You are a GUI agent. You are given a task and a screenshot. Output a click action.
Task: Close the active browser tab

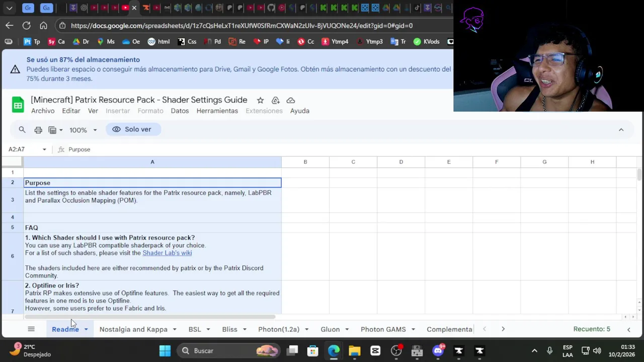pos(134,8)
